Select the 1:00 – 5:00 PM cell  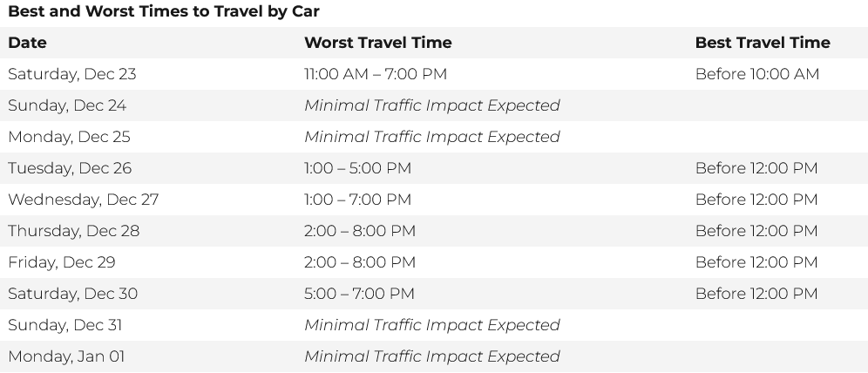tap(357, 168)
